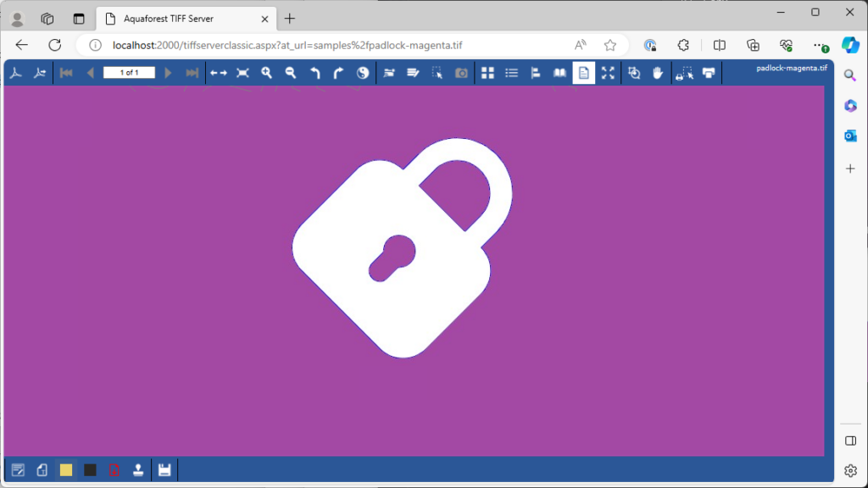Zoom out of the image
This screenshot has height=488, width=868.
pos(291,73)
